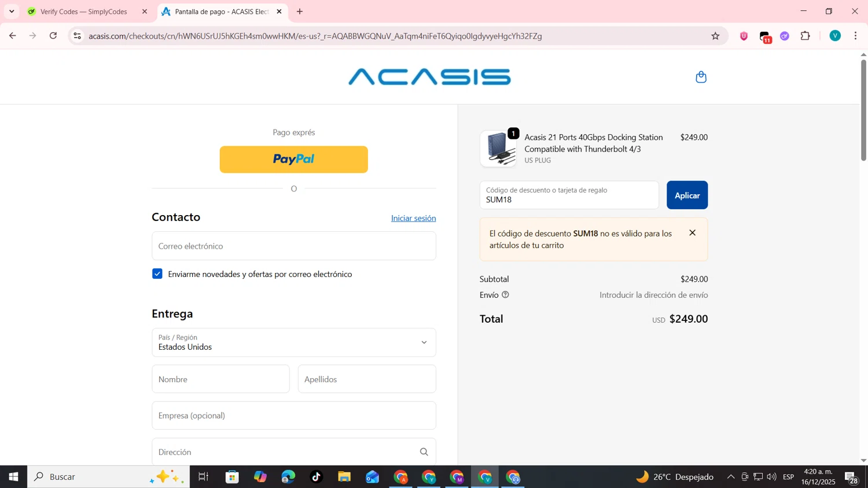Click the shipping info help icon
868x488 pixels.
click(505, 295)
